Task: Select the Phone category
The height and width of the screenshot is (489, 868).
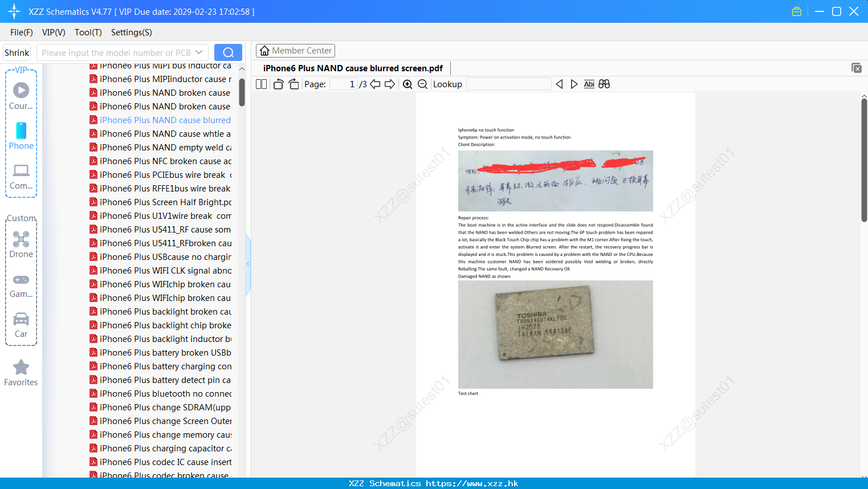Action: 21,136
